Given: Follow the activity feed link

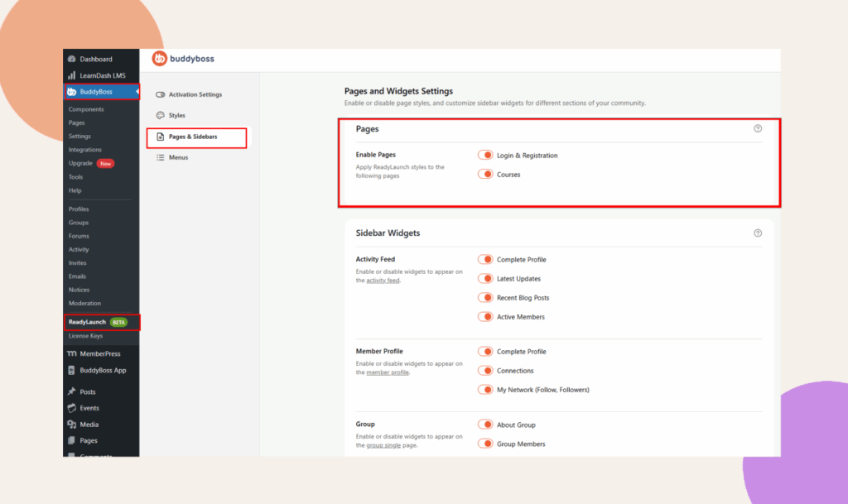Looking at the screenshot, I should point(383,281).
